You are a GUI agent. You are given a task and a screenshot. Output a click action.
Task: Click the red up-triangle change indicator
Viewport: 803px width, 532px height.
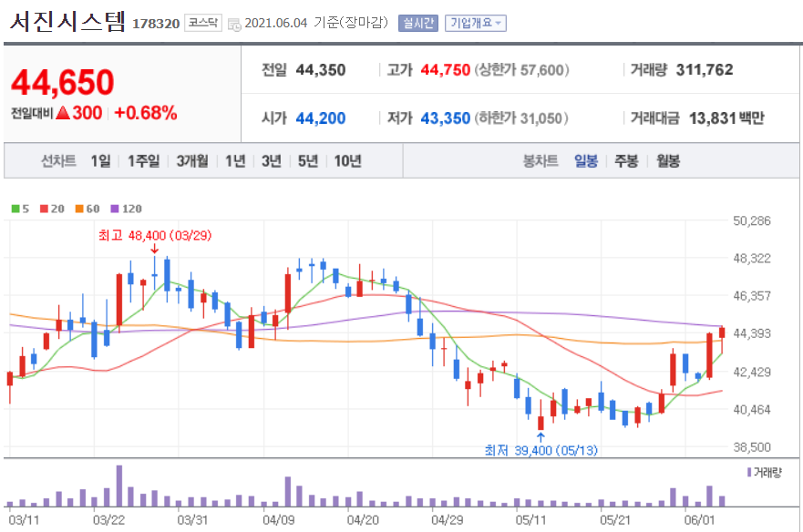tap(63, 112)
